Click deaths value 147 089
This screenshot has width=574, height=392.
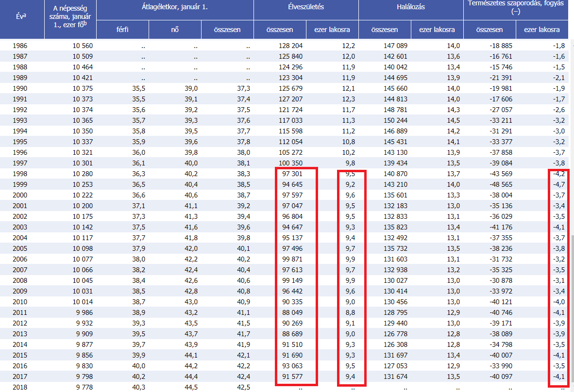pyautogui.click(x=395, y=46)
